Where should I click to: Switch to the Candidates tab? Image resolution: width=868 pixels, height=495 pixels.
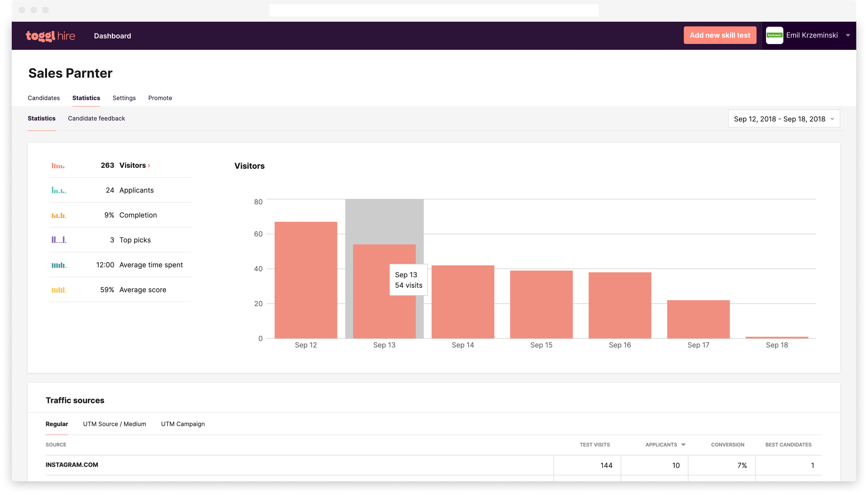point(43,98)
